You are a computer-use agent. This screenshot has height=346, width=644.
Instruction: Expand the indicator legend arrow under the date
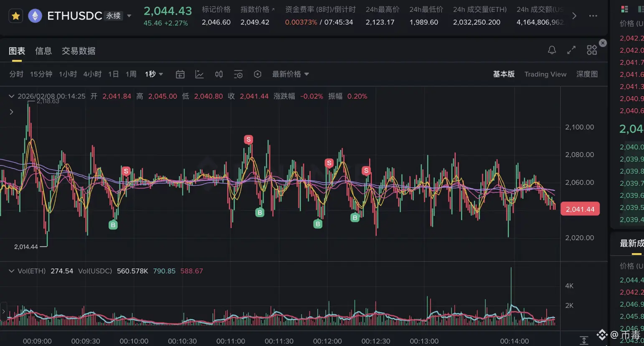12,112
